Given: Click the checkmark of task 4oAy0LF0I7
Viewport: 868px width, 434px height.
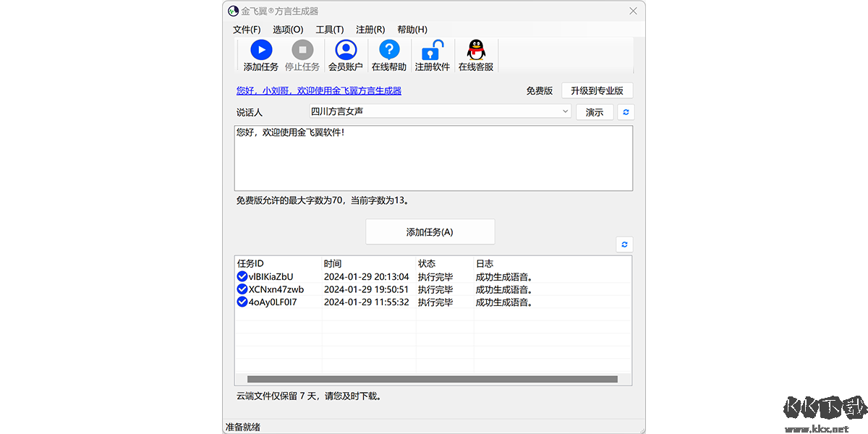Looking at the screenshot, I should point(242,302).
